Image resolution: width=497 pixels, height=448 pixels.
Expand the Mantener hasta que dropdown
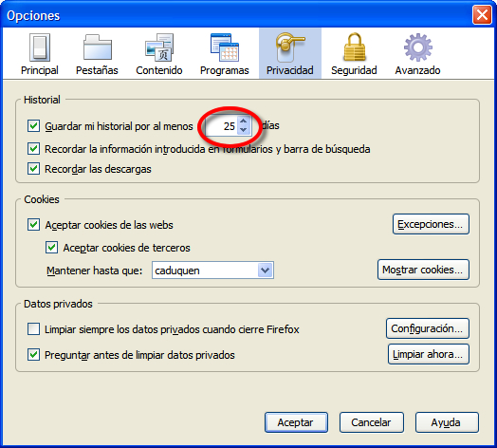(265, 271)
